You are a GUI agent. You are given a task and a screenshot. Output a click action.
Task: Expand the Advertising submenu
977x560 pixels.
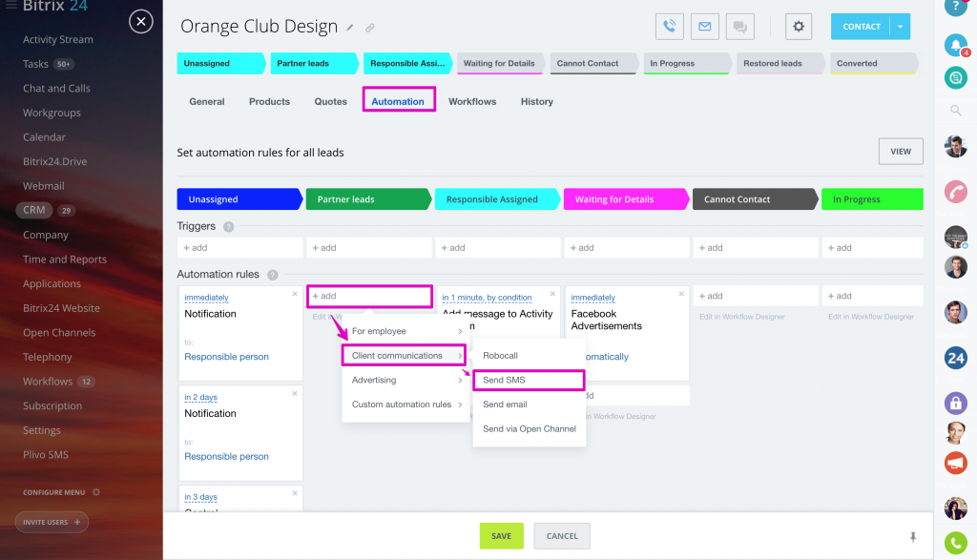[x=405, y=380]
